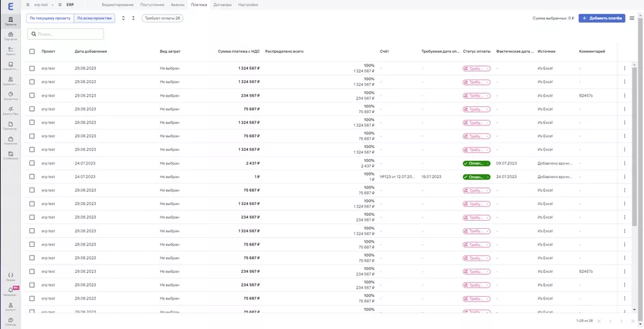Expand all rows with the expand arrows icon
The width and height of the screenshot is (644, 329).
point(123,19)
